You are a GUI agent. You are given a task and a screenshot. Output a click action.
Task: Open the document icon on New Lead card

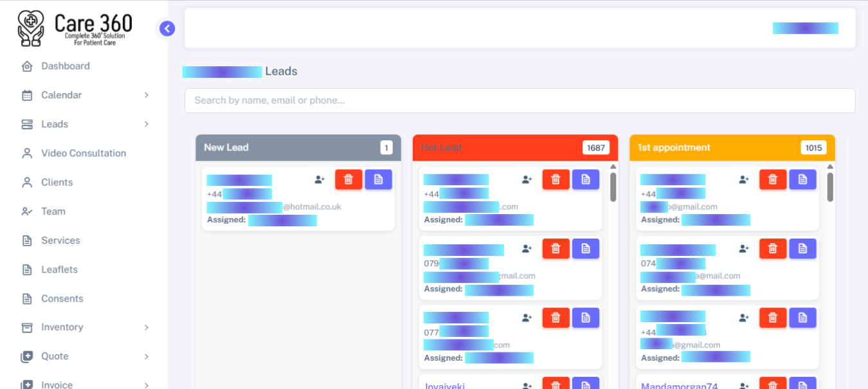pyautogui.click(x=378, y=179)
